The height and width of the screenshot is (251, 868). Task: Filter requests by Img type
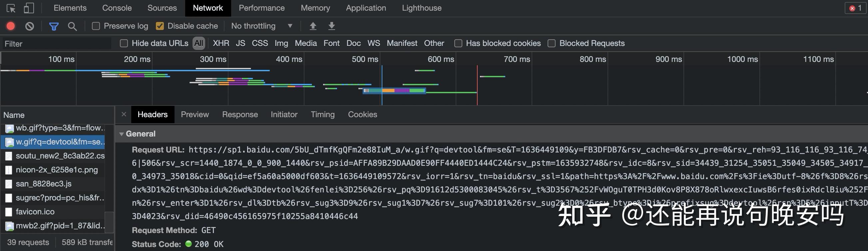pyautogui.click(x=281, y=44)
